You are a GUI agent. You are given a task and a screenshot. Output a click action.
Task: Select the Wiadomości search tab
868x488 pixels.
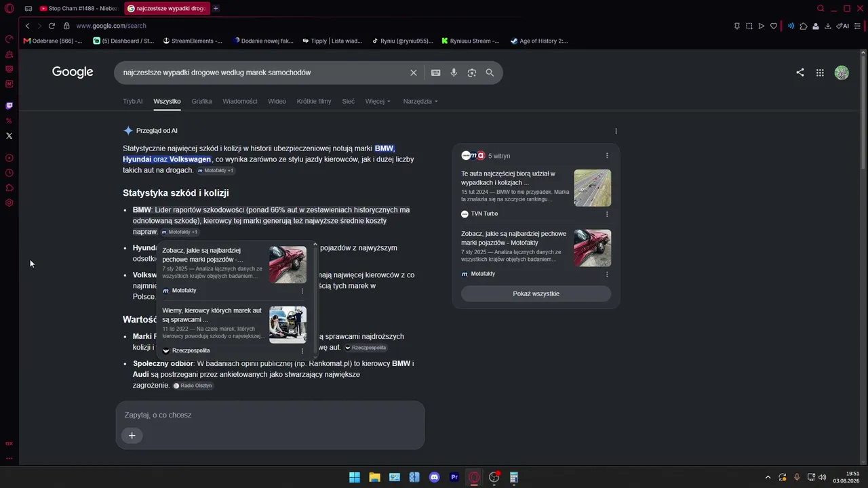click(x=240, y=102)
